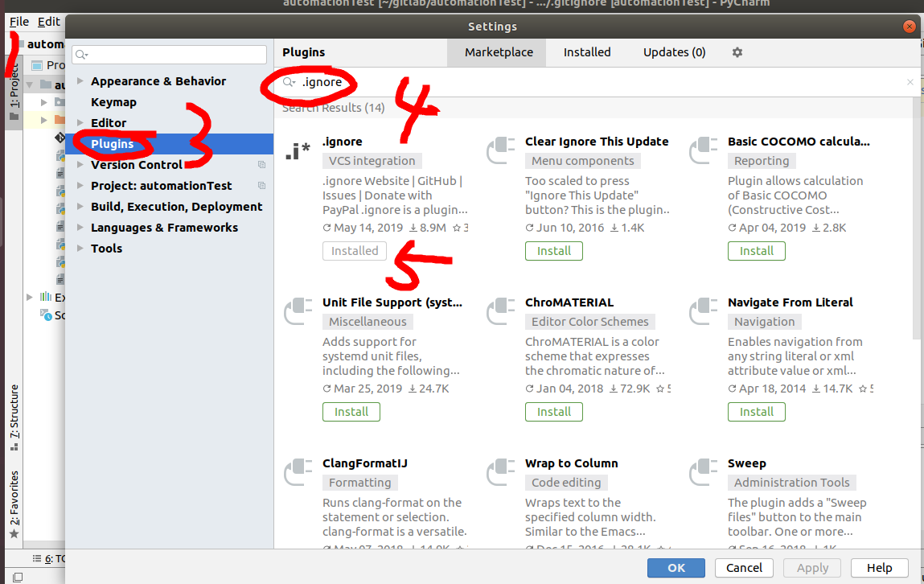Open the File menu
Viewport: 924px width, 584px height.
18,22
